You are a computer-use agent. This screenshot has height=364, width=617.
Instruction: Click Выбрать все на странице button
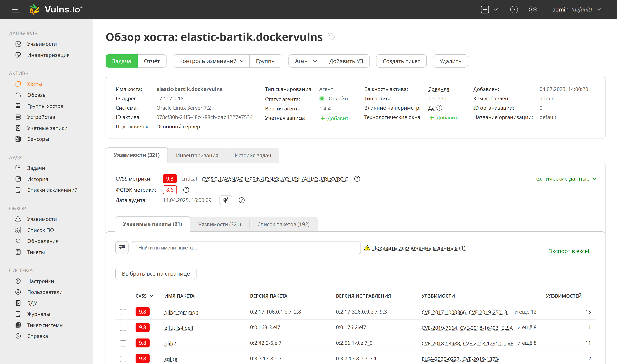tap(156, 273)
